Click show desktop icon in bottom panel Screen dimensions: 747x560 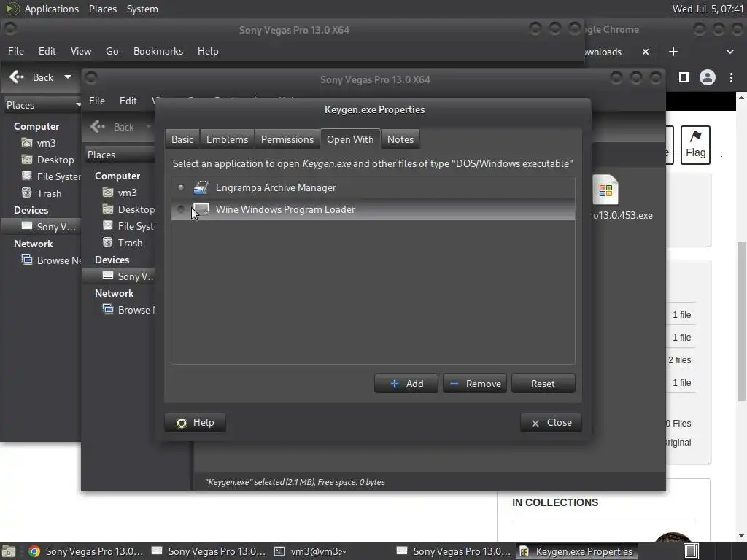[x=9, y=551]
